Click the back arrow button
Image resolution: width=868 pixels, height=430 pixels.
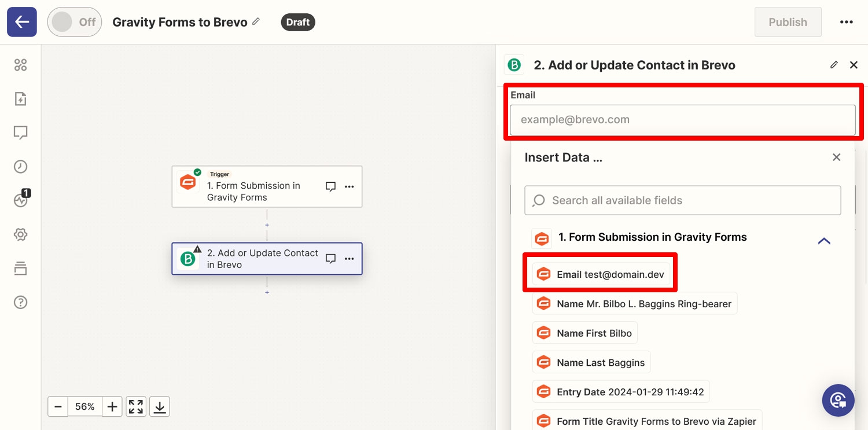(22, 22)
